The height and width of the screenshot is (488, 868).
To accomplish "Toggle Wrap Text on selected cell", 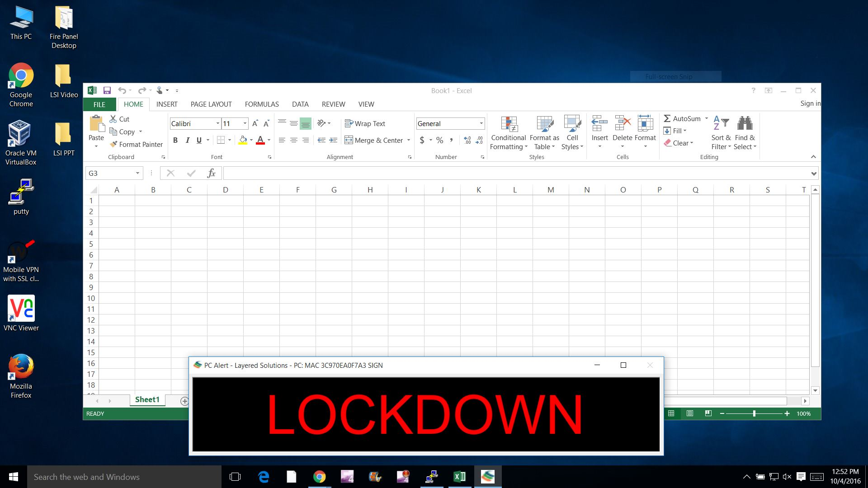I will 365,123.
